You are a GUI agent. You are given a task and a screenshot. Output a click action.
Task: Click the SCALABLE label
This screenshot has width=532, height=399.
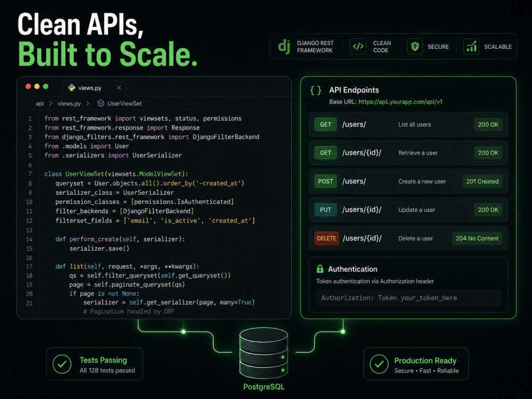tap(498, 47)
